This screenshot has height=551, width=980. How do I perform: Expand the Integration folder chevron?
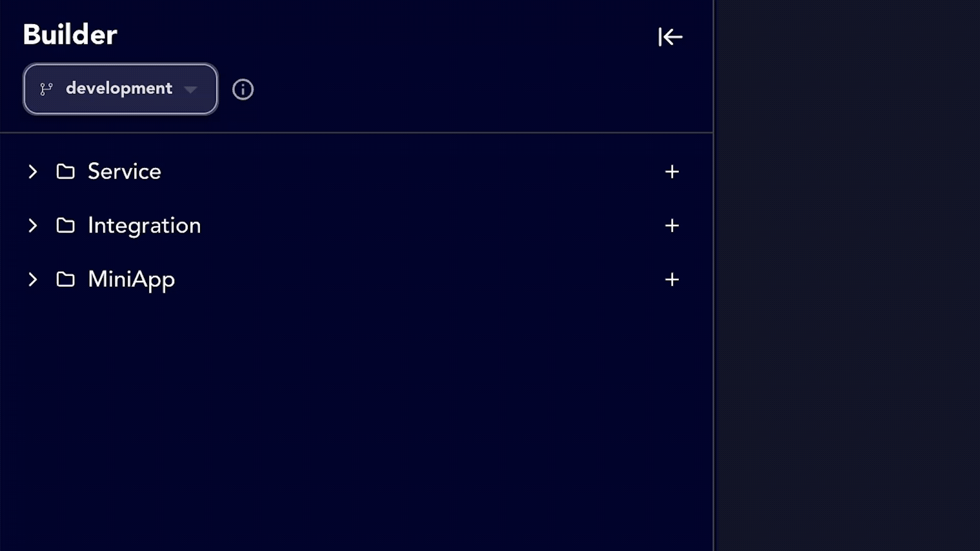pos(33,226)
